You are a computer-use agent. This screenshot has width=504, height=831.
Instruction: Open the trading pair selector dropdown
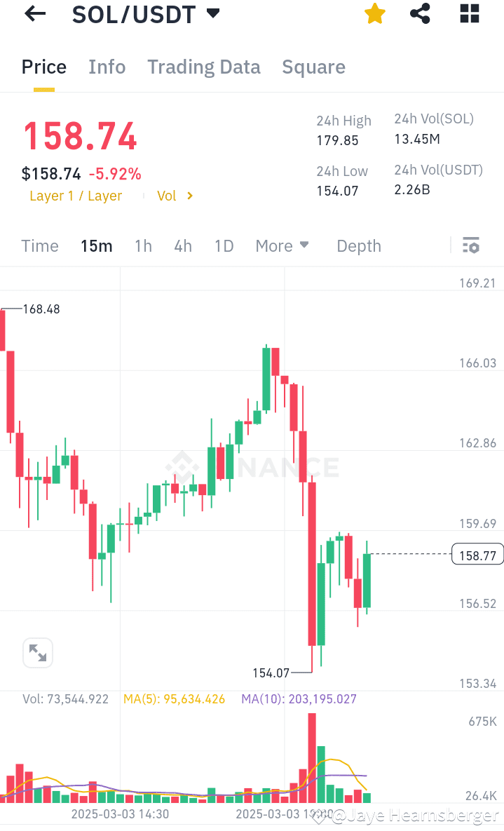pos(212,13)
